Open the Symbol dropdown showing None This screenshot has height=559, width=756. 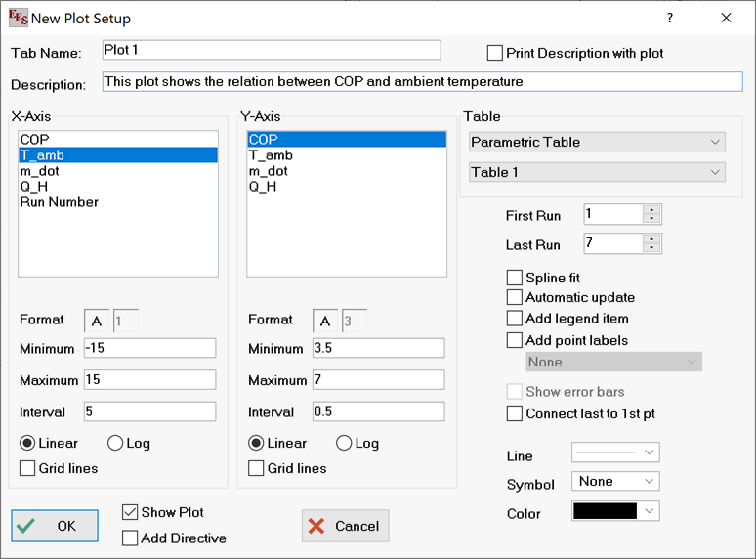[x=615, y=481]
